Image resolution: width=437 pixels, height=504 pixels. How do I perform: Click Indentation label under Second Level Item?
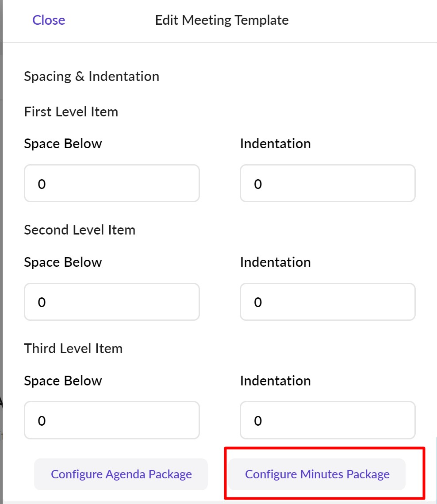coord(275,262)
